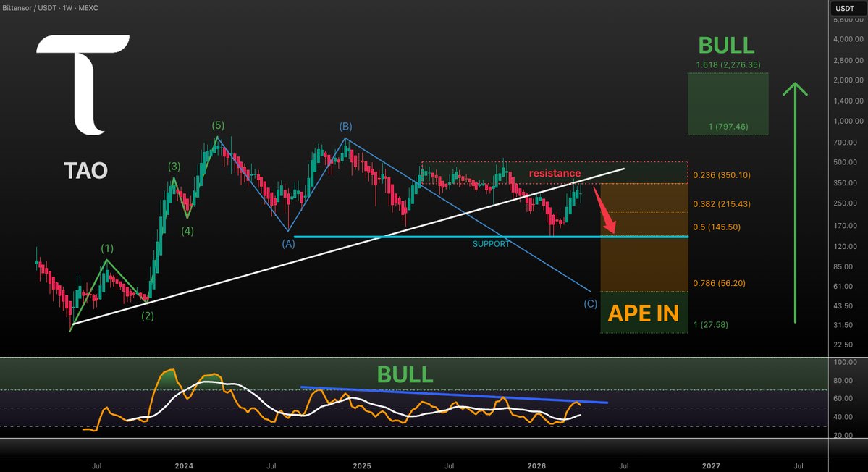868x472 pixels.
Task: Select the corrective wave "(B)" label
Action: [x=345, y=127]
